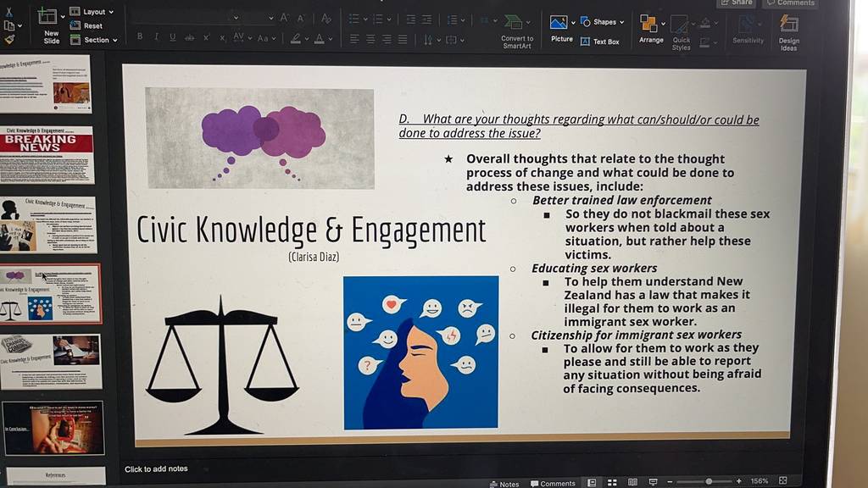The image size is (868, 488).
Task: Increase font size with larger A
Action: click(x=284, y=18)
